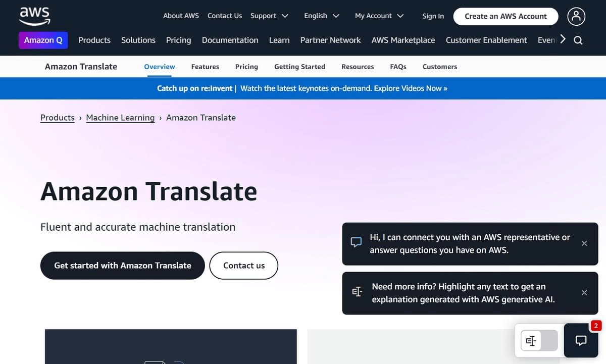606x364 pixels.
Task: Select the Resources tab
Action: tap(358, 67)
